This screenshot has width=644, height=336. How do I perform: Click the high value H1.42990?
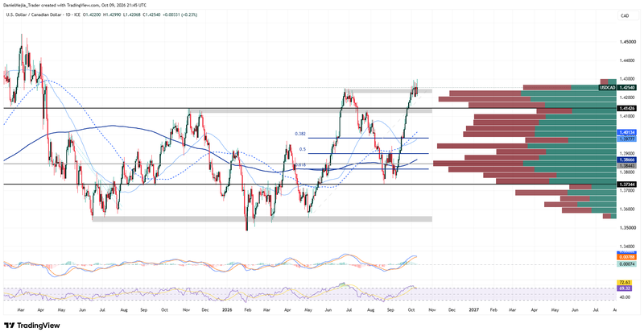coord(111,15)
